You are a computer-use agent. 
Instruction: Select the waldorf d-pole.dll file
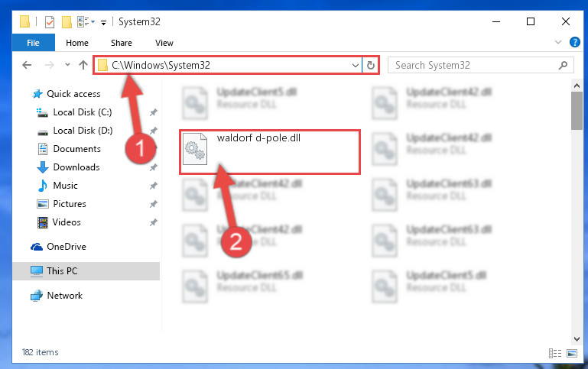coord(270,152)
